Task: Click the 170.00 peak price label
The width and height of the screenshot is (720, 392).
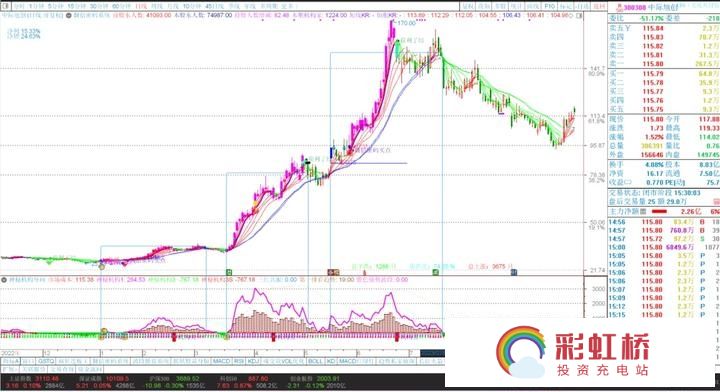Action: [x=406, y=23]
